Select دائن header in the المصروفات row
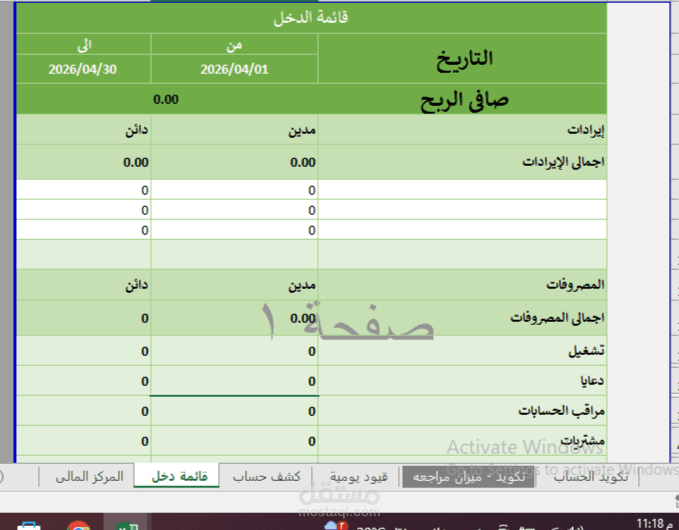The width and height of the screenshot is (679, 530). point(84,284)
